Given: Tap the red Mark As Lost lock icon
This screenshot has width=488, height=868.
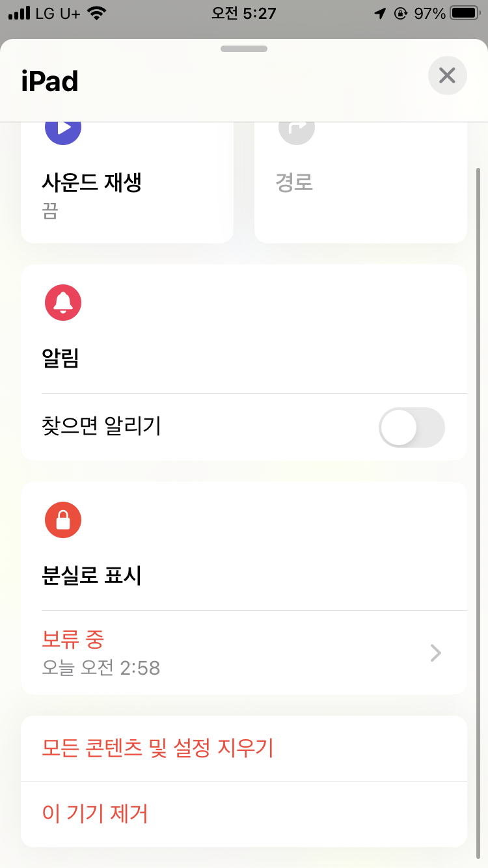Looking at the screenshot, I should 63,520.
